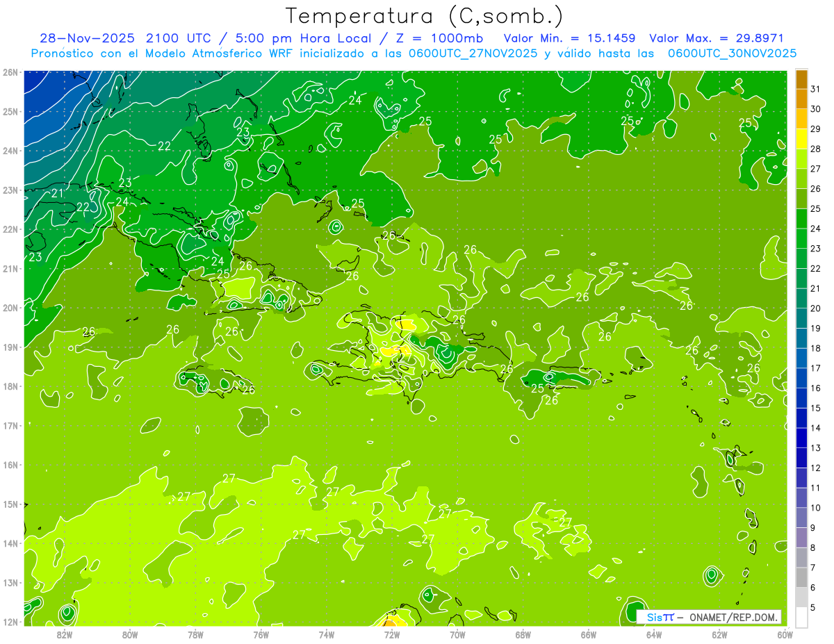Pick the legend swatch between 14 and 15
The height and width of the screenshot is (644, 834).
[x=802, y=418]
